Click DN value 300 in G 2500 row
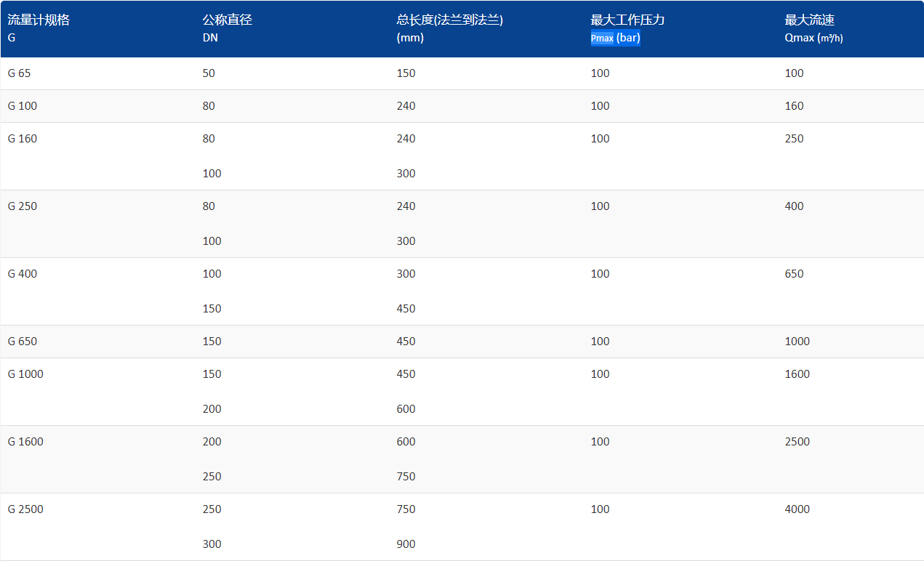 click(x=212, y=544)
